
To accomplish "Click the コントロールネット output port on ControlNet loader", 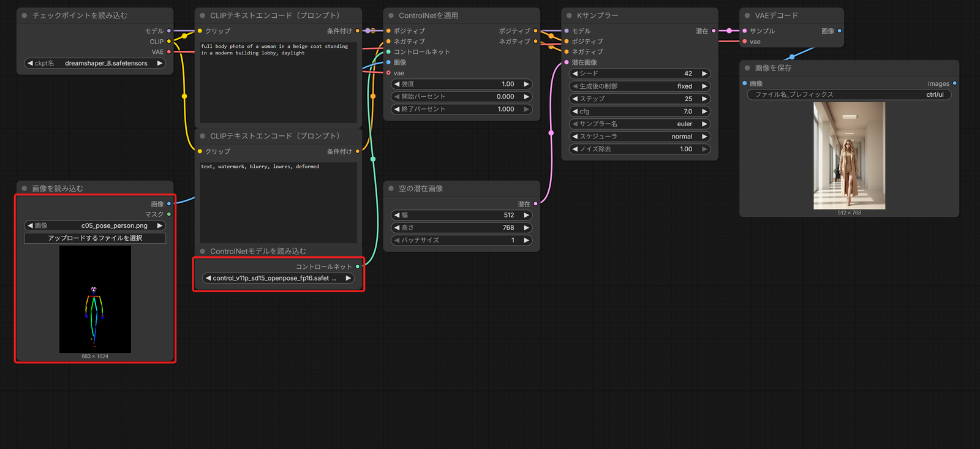I will click(x=358, y=266).
